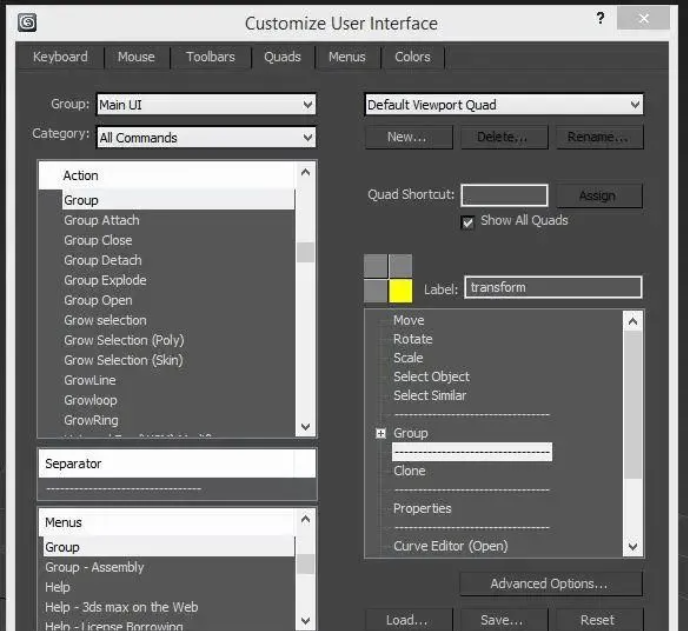Click the New quad button
The width and height of the screenshot is (688, 631).
(406, 137)
